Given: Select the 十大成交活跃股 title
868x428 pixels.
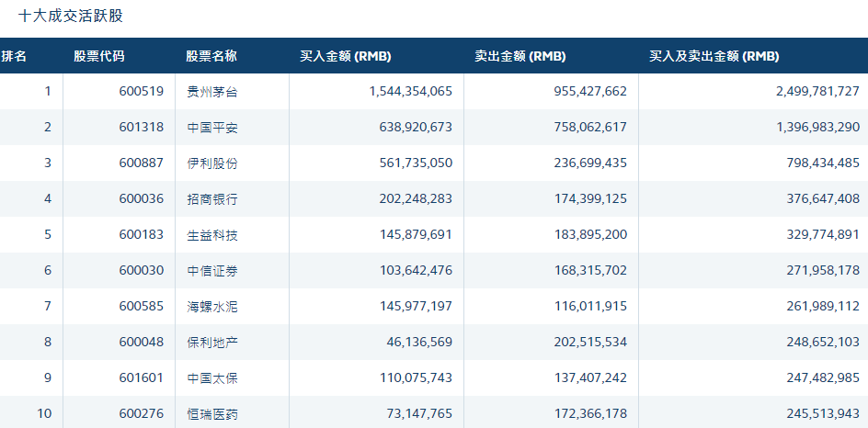Looking at the screenshot, I should pos(71,16).
